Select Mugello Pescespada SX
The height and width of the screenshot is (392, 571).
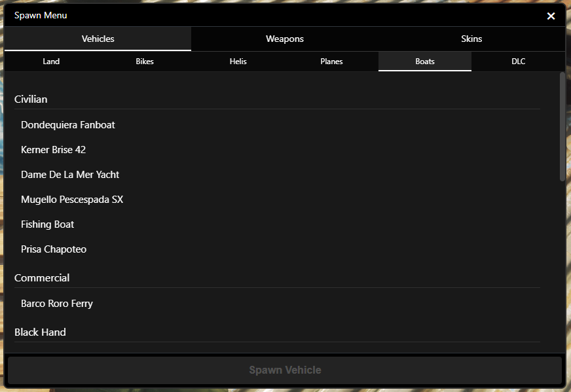(72, 200)
